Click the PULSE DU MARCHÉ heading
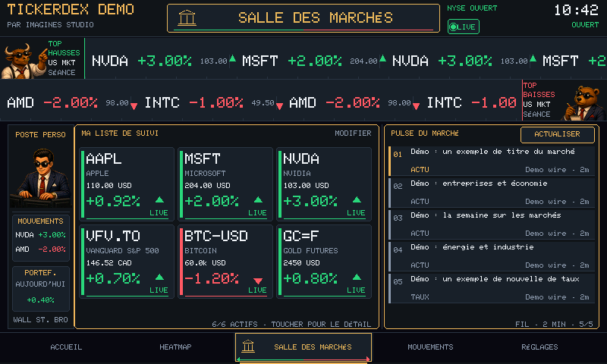The width and height of the screenshot is (607, 364). coord(425,133)
